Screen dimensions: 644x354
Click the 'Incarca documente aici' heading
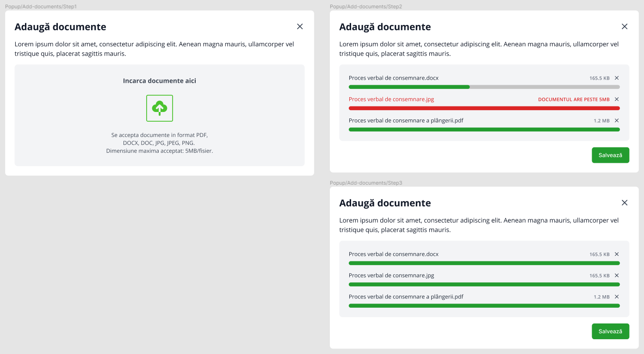tap(160, 81)
